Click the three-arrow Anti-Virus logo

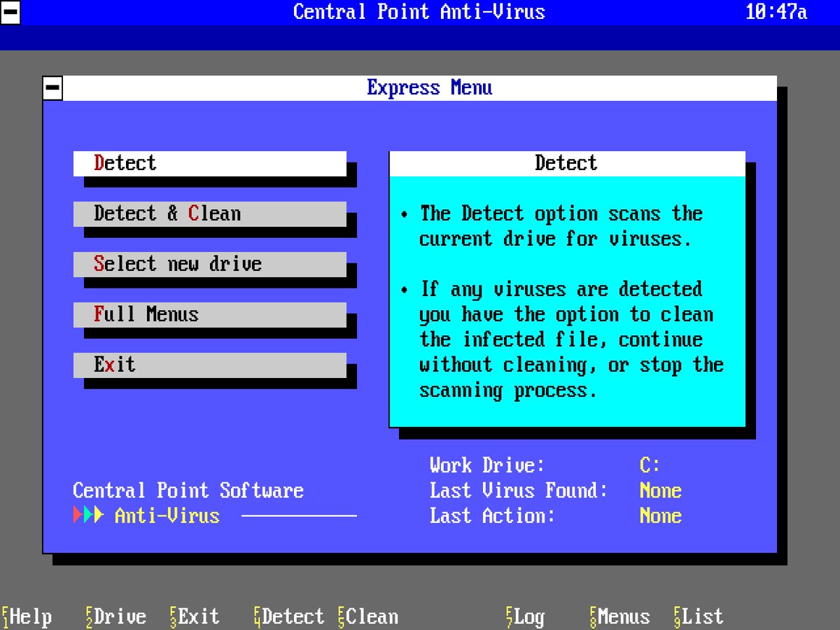point(89,516)
